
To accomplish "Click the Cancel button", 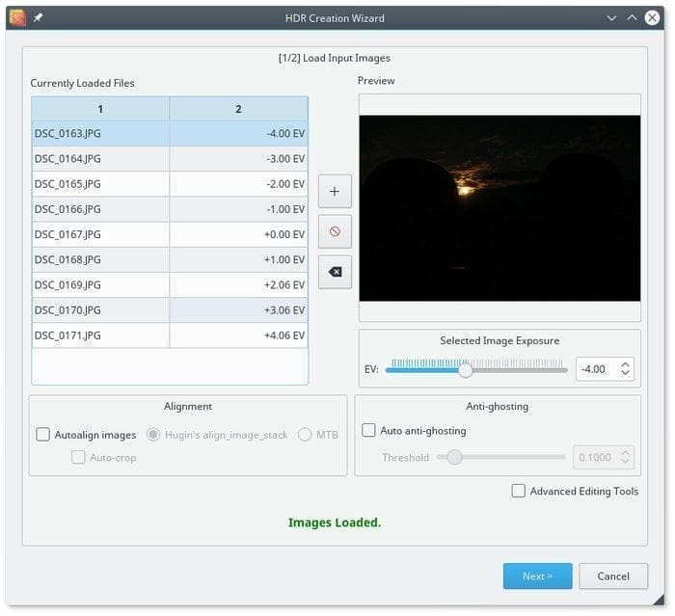I will click(613, 576).
